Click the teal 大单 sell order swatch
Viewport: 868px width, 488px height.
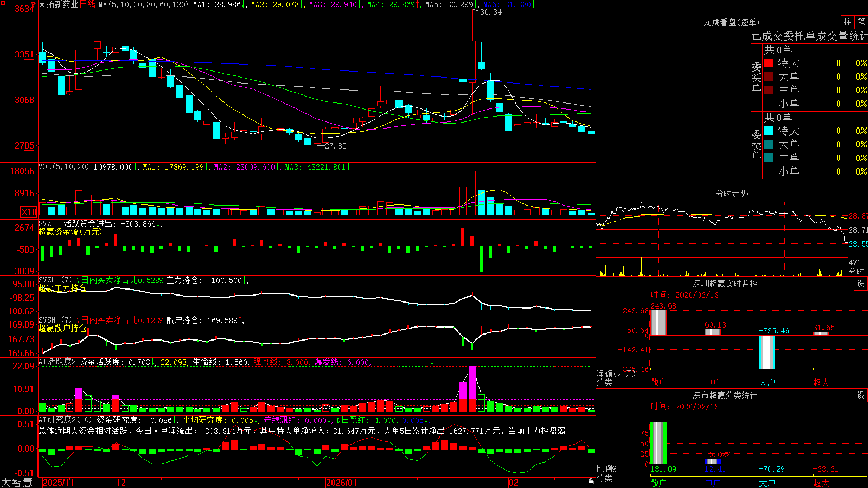tap(768, 144)
